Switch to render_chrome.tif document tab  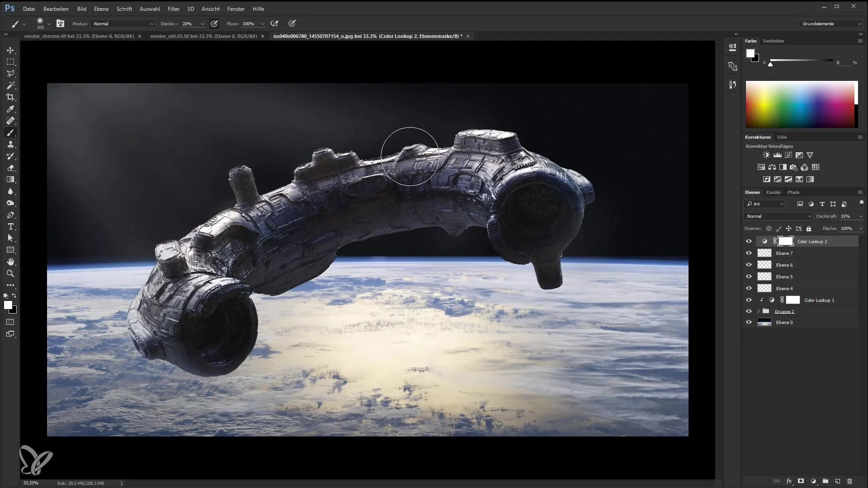(x=79, y=36)
